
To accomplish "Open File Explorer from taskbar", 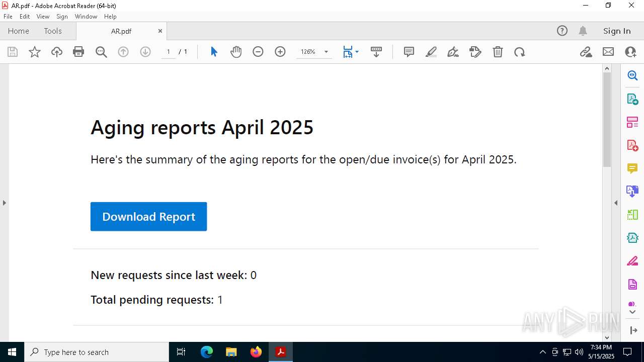I will pos(231,352).
